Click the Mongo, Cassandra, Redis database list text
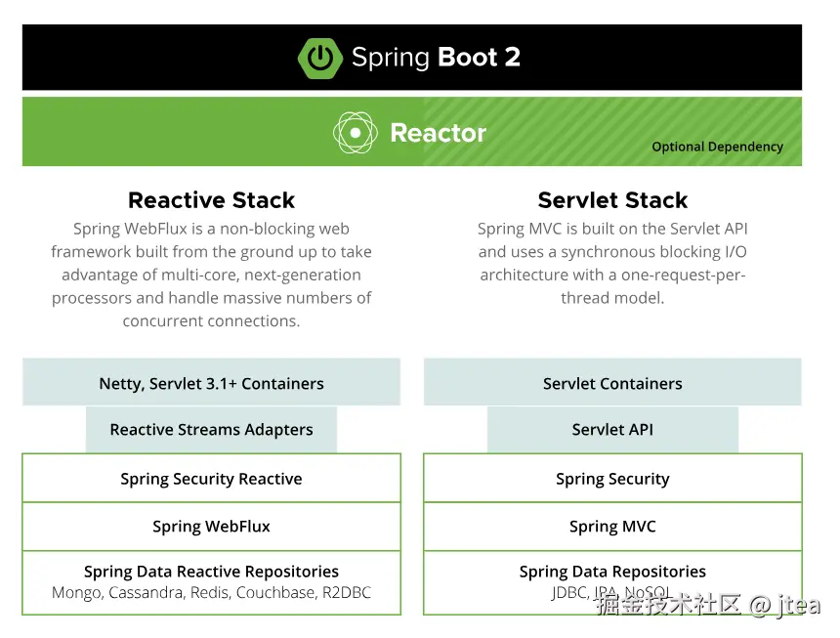840x638 pixels. [x=211, y=593]
